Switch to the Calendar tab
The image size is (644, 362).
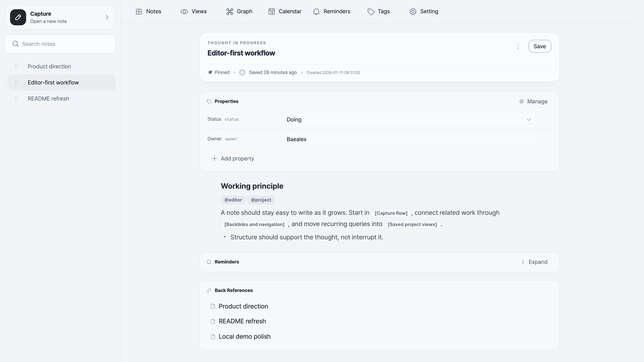click(x=285, y=11)
